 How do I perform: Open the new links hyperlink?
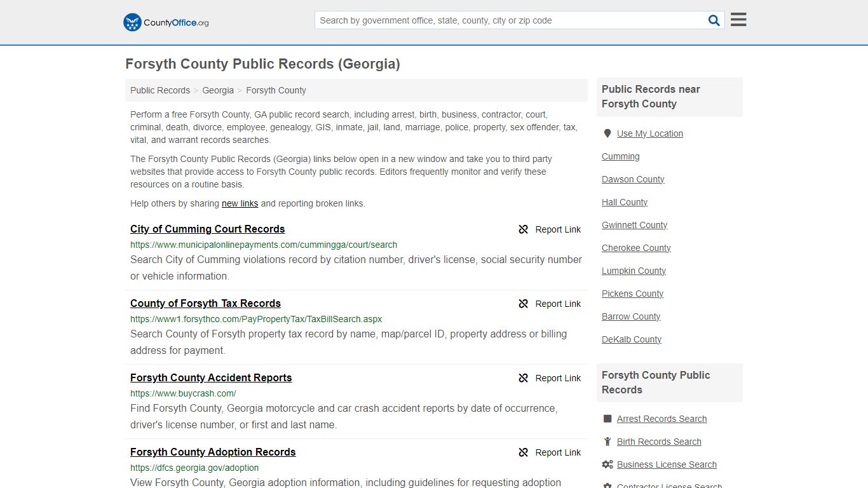(240, 203)
